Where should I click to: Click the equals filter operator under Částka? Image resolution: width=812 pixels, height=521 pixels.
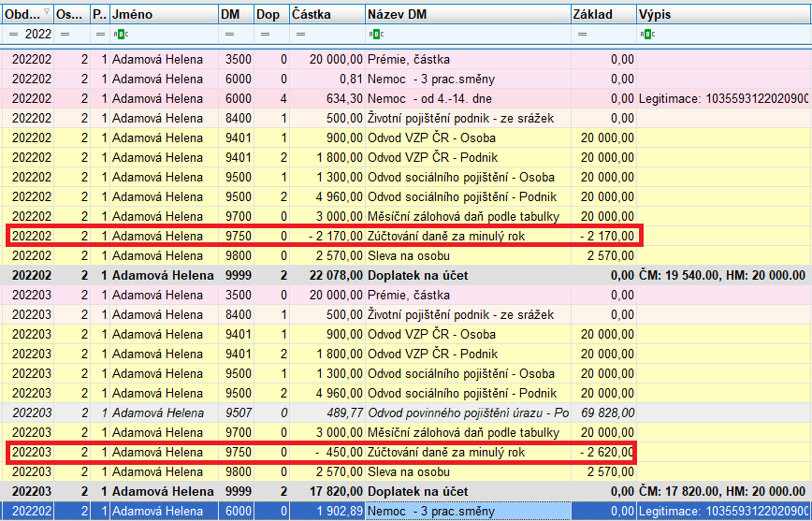[x=298, y=34]
